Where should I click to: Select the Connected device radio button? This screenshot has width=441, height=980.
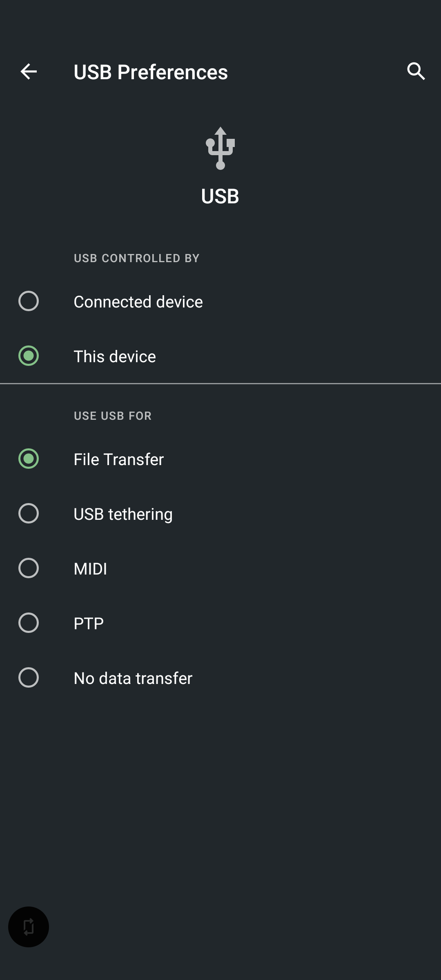pyautogui.click(x=29, y=301)
